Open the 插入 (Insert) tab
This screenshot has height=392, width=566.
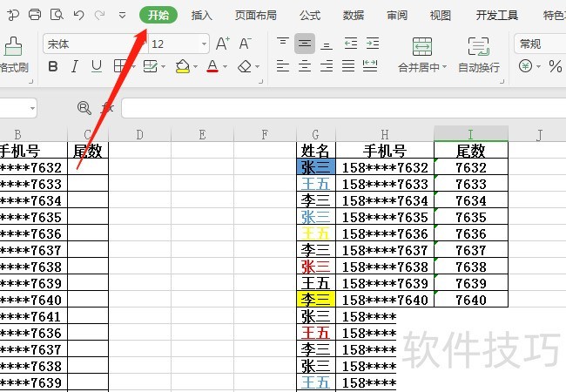201,15
